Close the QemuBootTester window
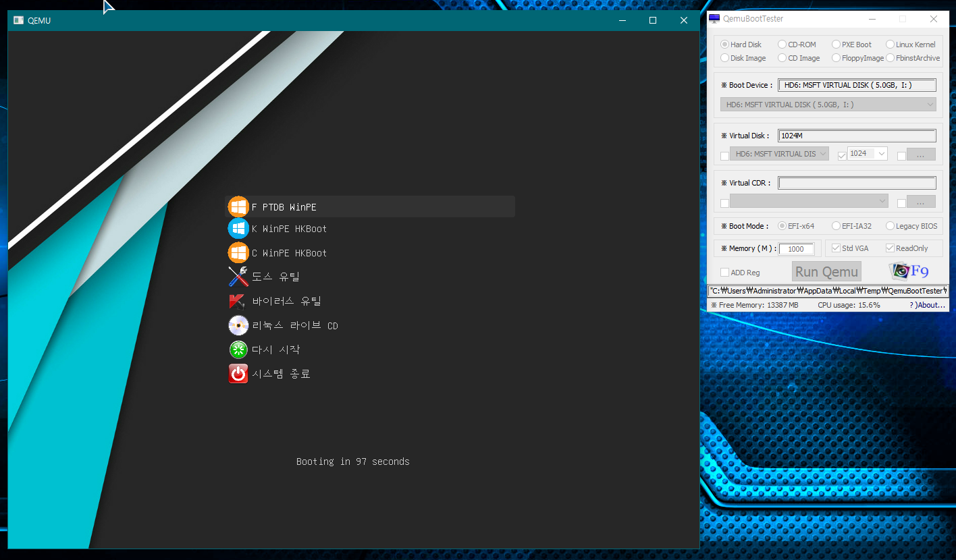956x560 pixels. tap(934, 19)
